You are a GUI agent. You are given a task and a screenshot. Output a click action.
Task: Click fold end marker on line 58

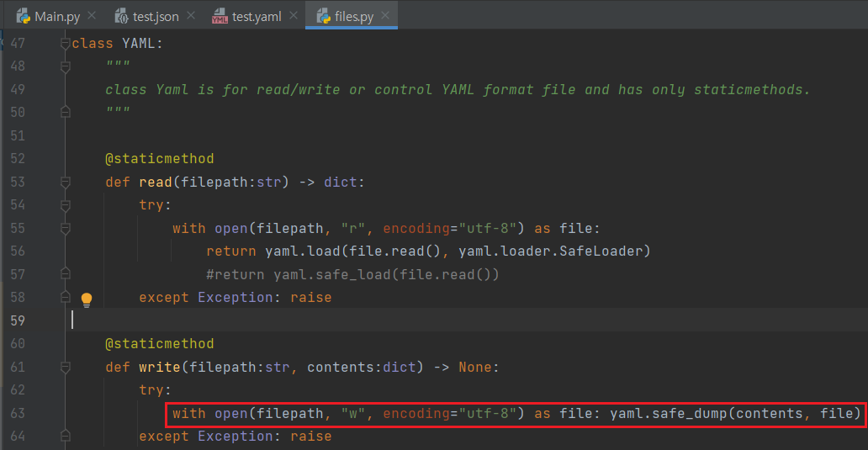66,297
